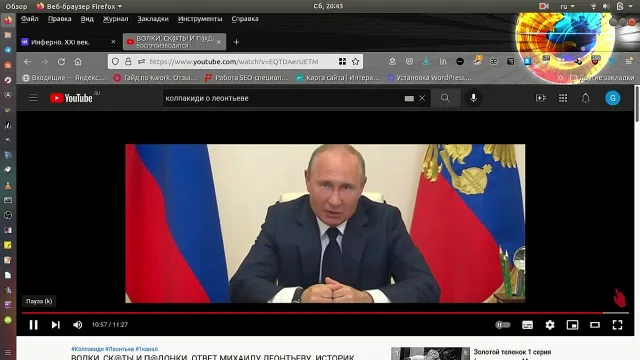Open the Закладки menu
This screenshot has width=640, height=360.
point(153,19)
